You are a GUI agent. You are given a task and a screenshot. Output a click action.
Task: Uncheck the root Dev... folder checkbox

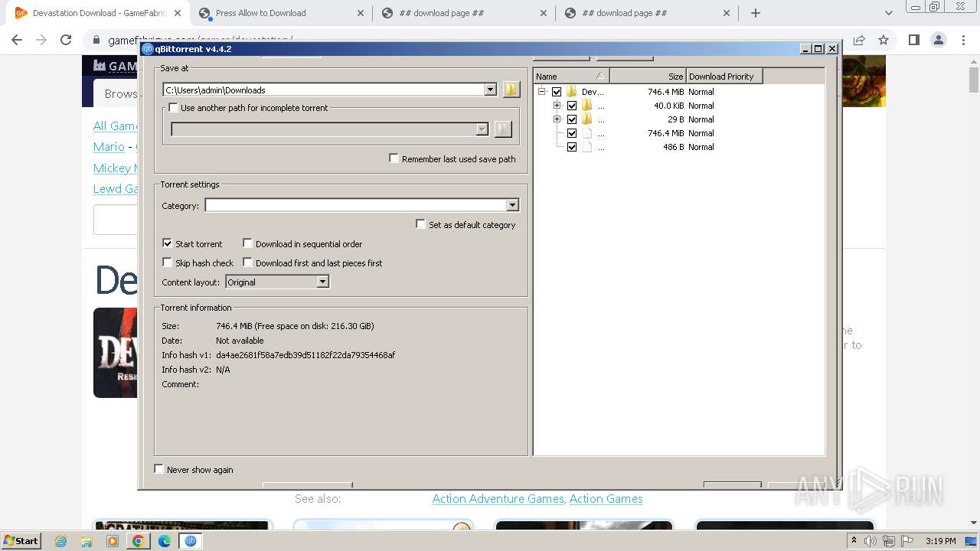click(x=557, y=92)
